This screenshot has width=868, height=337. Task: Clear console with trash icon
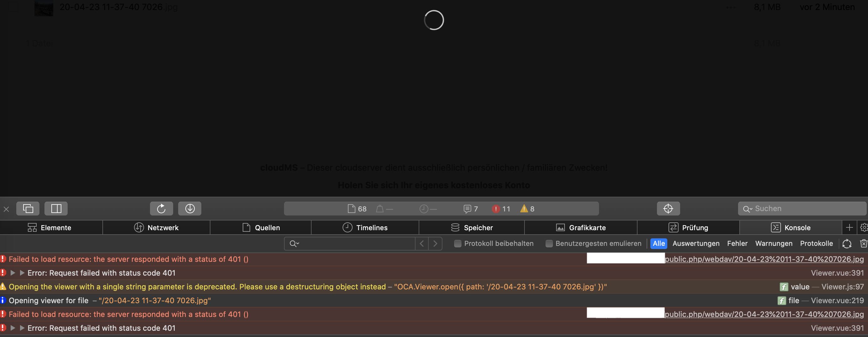863,243
